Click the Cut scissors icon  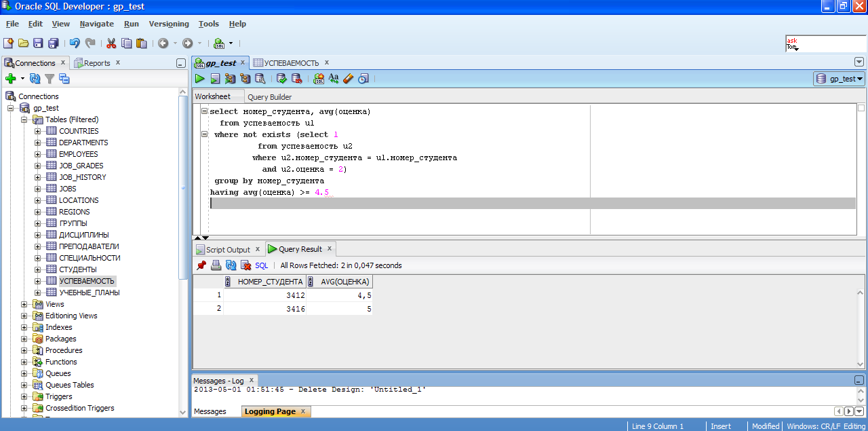coord(111,43)
